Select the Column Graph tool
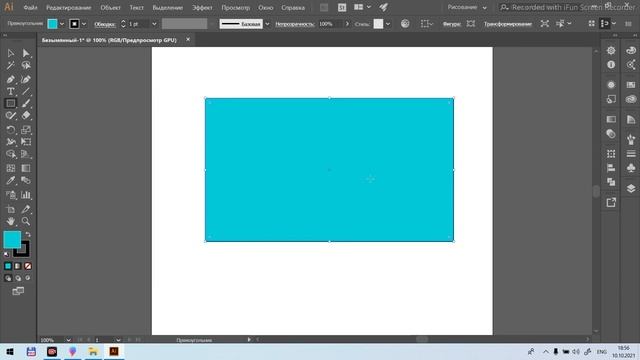This screenshot has height=360, width=640. click(x=26, y=195)
